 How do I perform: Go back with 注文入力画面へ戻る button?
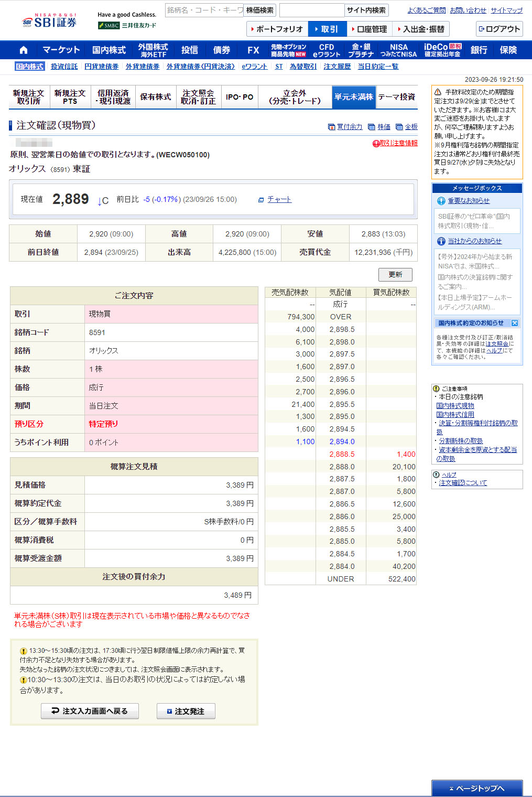90,712
